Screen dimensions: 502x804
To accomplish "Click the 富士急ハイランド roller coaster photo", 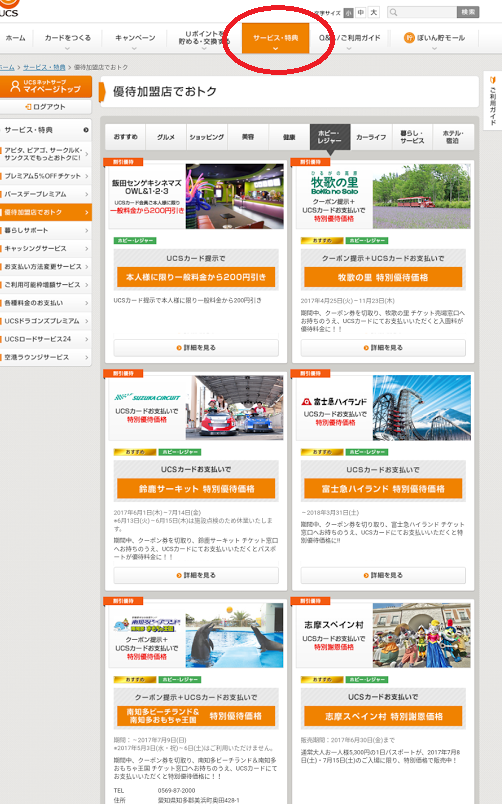I will 421,408.
